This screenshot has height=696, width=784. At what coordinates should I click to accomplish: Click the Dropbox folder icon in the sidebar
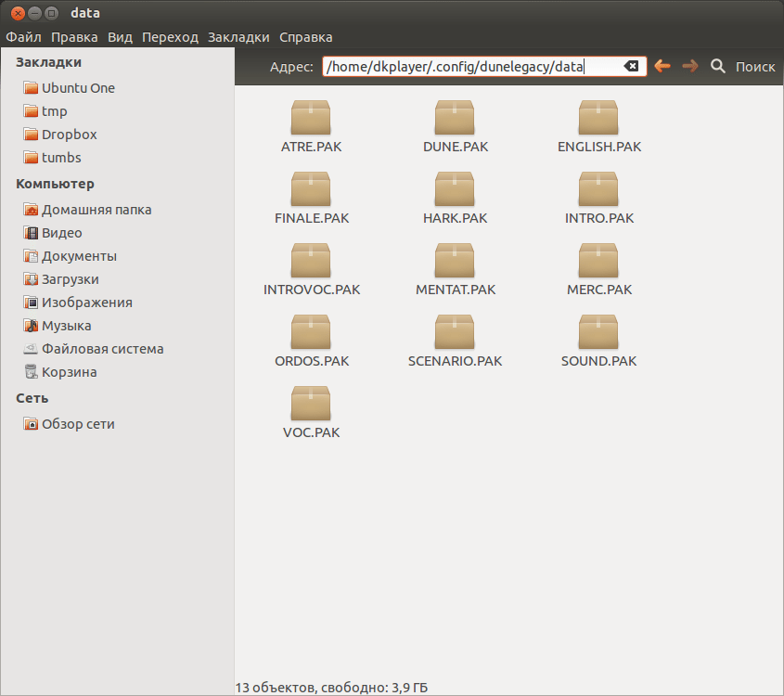pyautogui.click(x=31, y=135)
